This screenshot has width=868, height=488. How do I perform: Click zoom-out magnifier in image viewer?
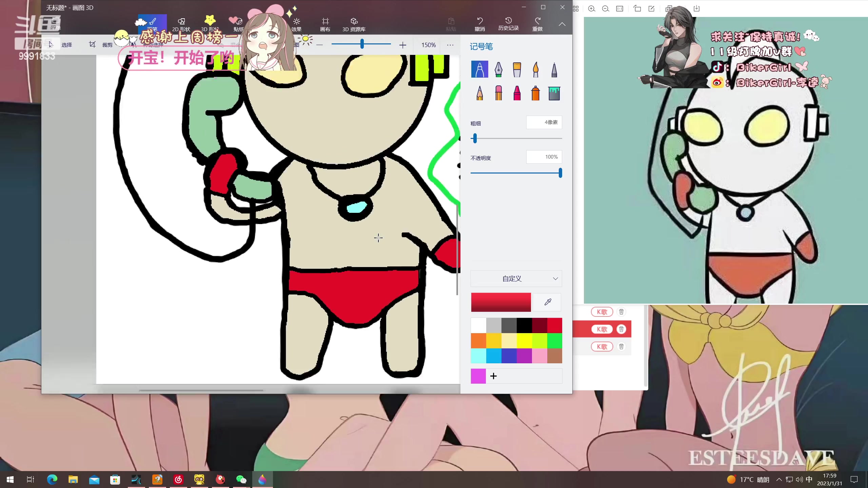[x=605, y=8]
